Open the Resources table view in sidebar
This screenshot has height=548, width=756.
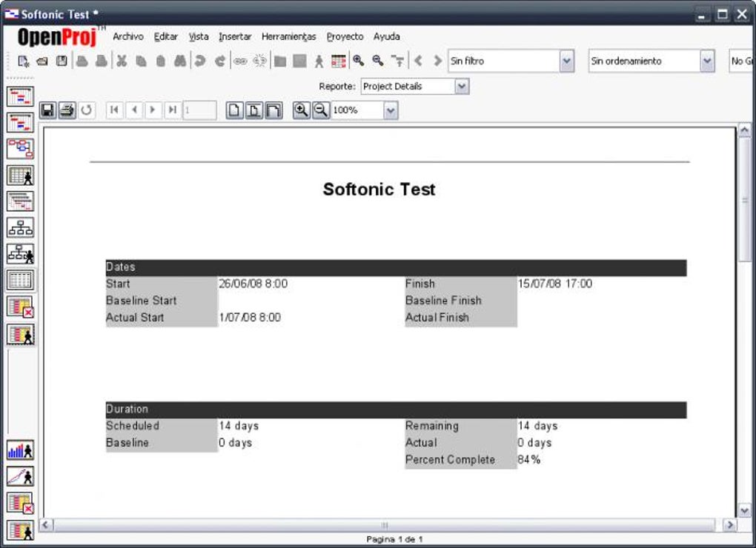20,175
